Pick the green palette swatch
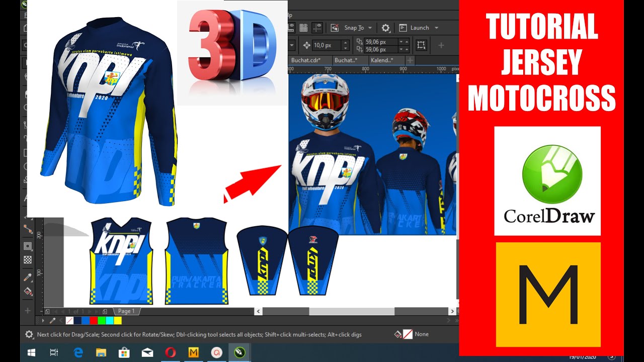The image size is (644, 362). [102, 320]
